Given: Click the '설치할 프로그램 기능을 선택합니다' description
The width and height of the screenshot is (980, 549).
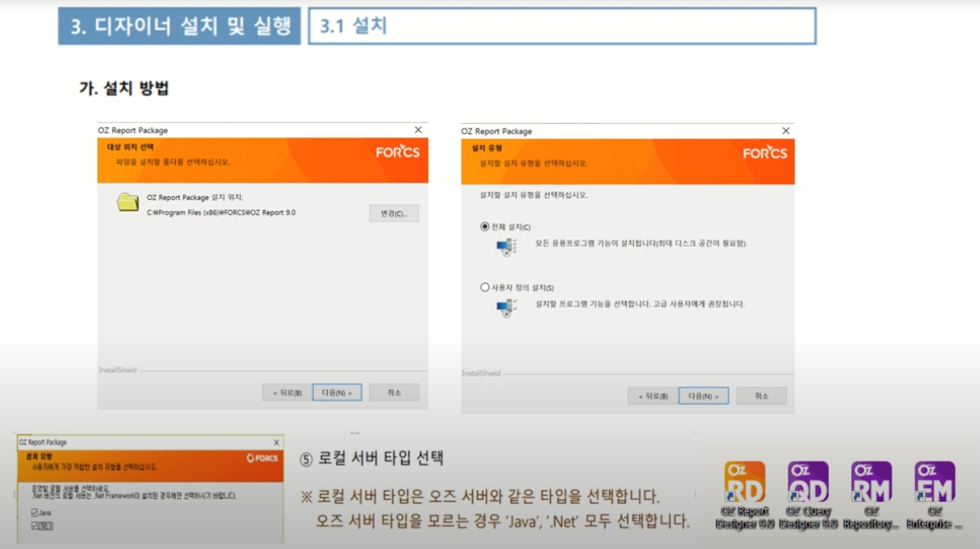Looking at the screenshot, I should (640, 304).
